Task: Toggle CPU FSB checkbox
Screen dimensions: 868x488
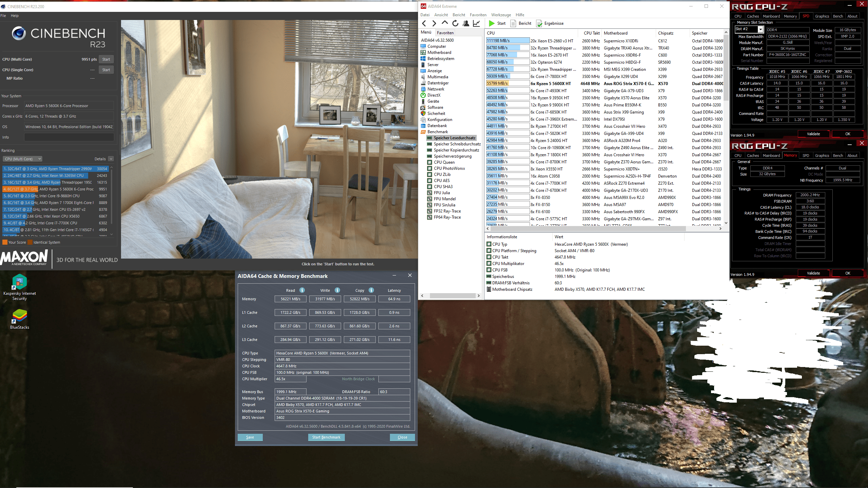Action: (489, 270)
